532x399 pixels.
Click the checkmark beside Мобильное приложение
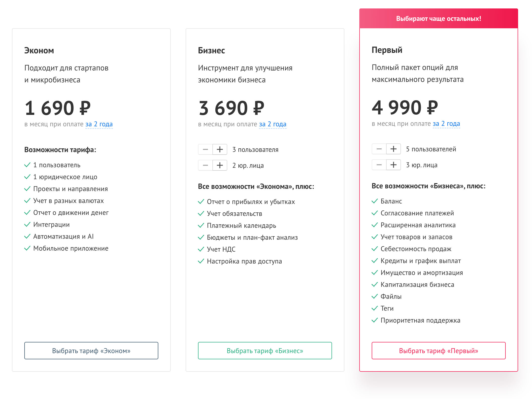point(27,248)
